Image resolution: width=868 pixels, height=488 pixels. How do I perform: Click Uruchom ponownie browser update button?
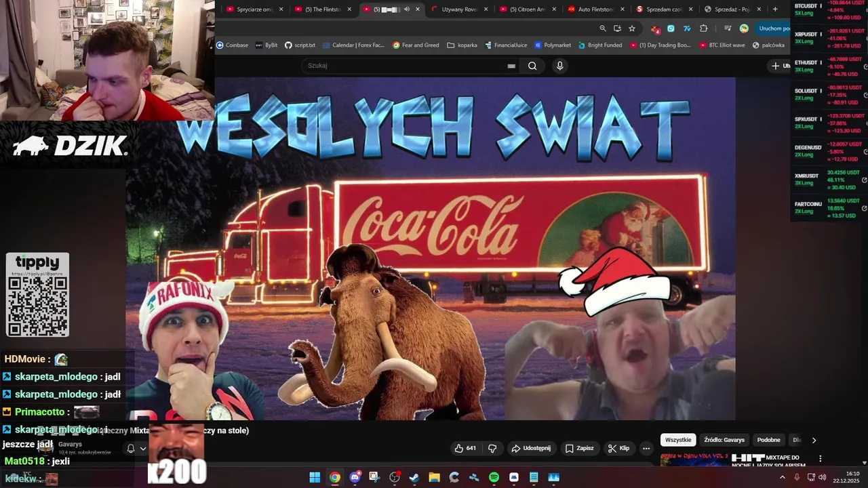[773, 28]
